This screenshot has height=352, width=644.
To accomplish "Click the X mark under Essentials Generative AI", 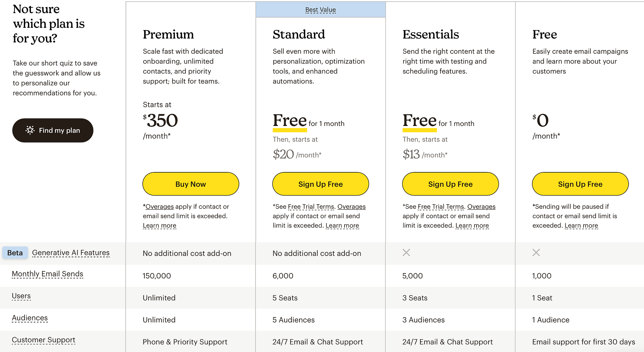I will tap(406, 253).
